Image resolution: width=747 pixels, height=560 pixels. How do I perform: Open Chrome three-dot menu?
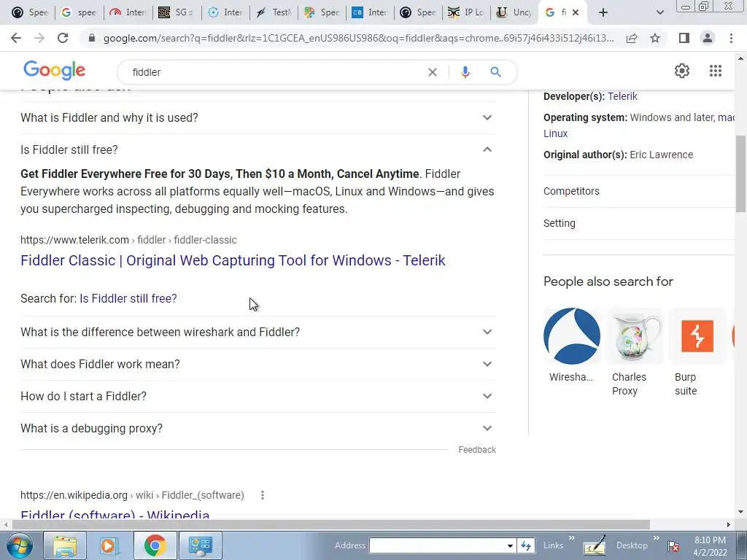click(731, 38)
